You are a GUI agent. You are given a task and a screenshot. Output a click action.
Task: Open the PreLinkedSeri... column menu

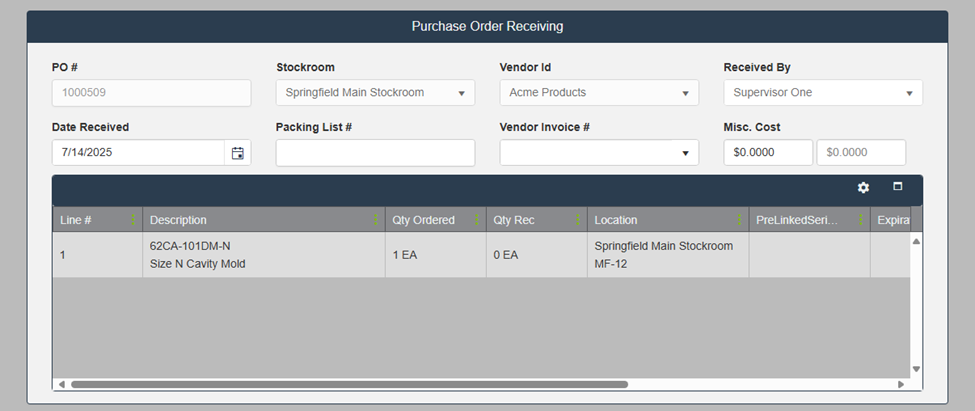coord(860,220)
